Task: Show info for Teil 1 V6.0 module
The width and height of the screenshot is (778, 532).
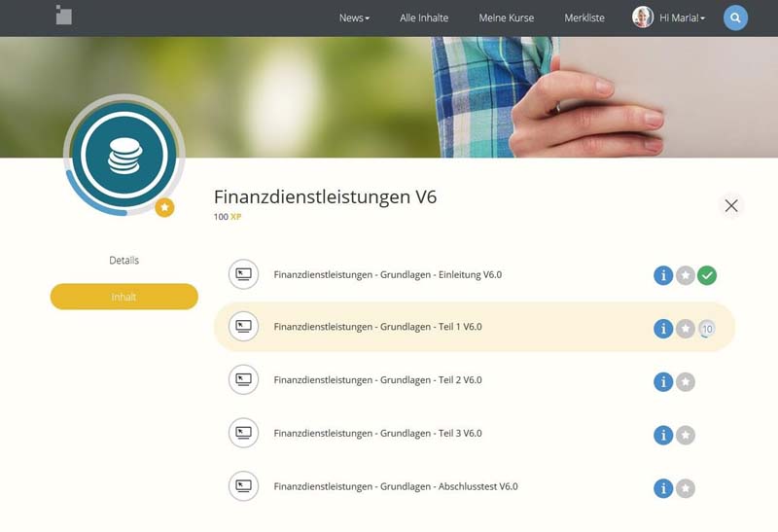Action: pos(663,329)
